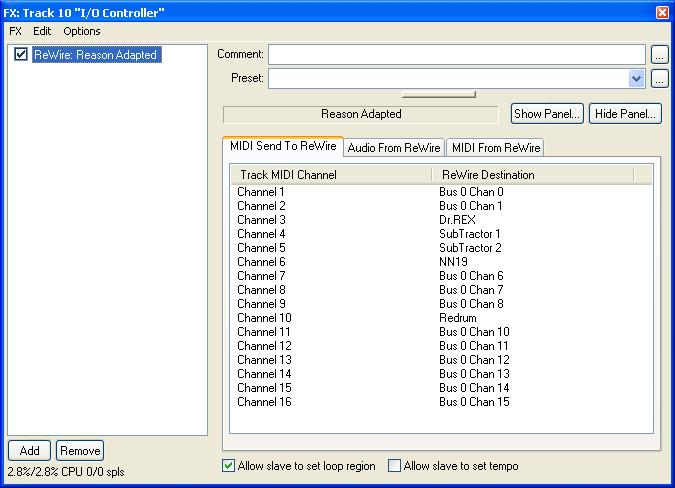Screen dimensions: 675x488
Task: Click the Bus 0 Chan 13 destination
Action: tap(474, 374)
